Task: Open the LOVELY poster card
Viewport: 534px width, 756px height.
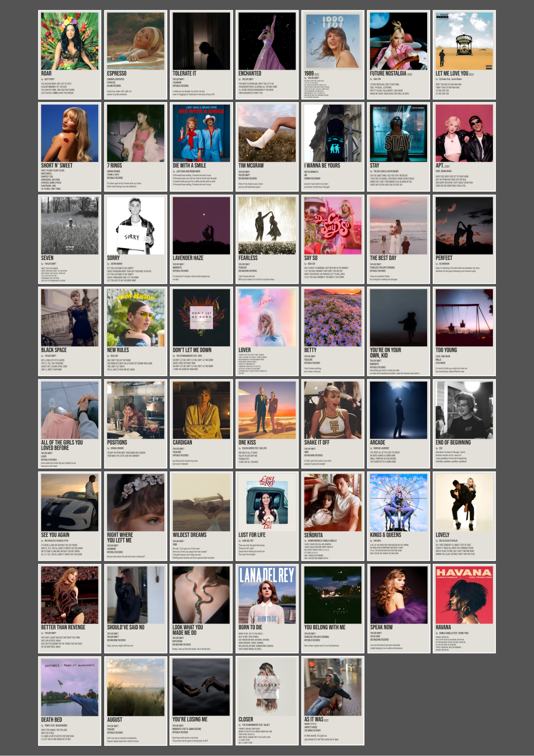Action: coord(464,516)
